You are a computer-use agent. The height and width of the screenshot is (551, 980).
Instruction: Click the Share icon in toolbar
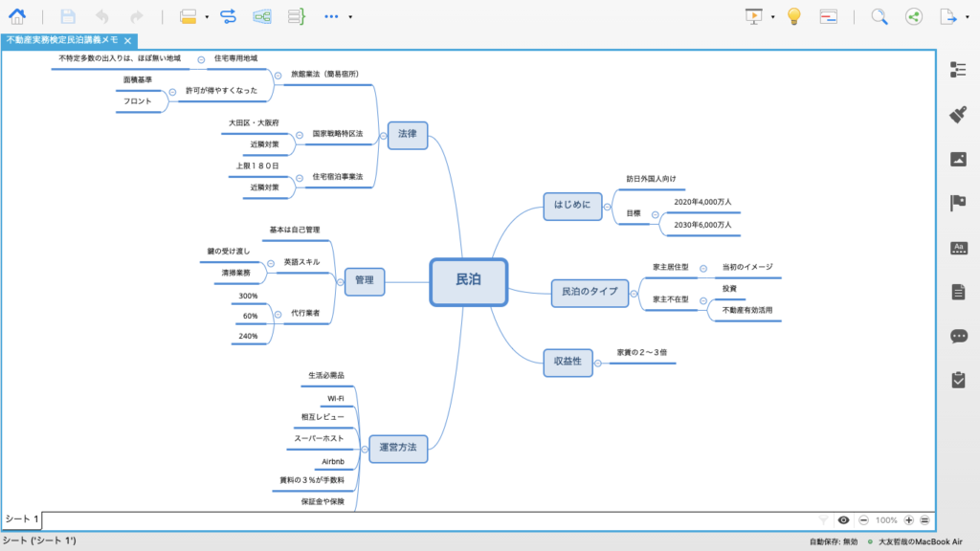point(914,17)
